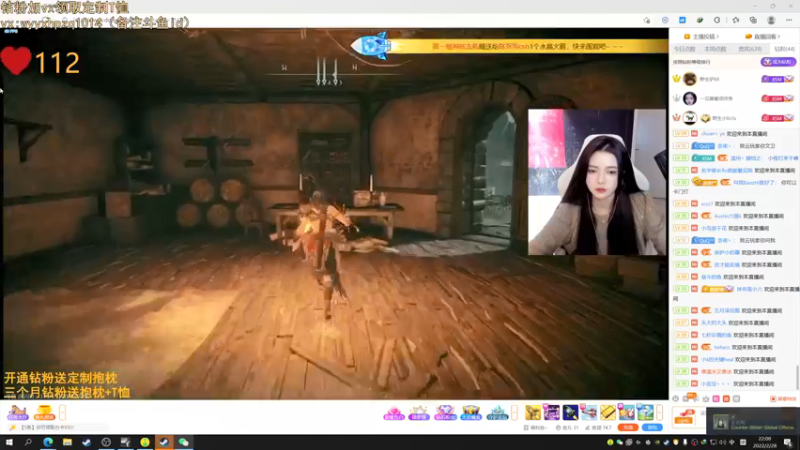Image resolution: width=800 pixels, height=450 pixels.
Task: Click the purple circular extension icon in browser toolbar
Action: (x=665, y=20)
